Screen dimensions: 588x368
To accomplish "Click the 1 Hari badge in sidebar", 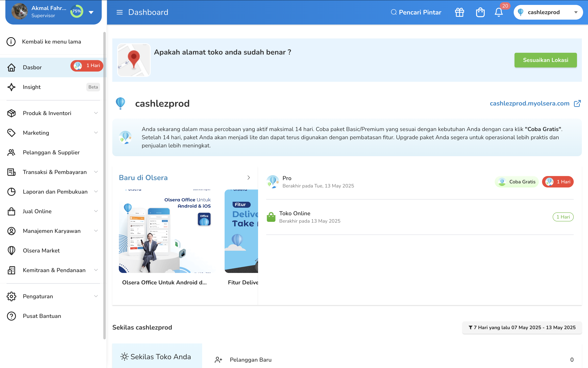I will 87,65.
